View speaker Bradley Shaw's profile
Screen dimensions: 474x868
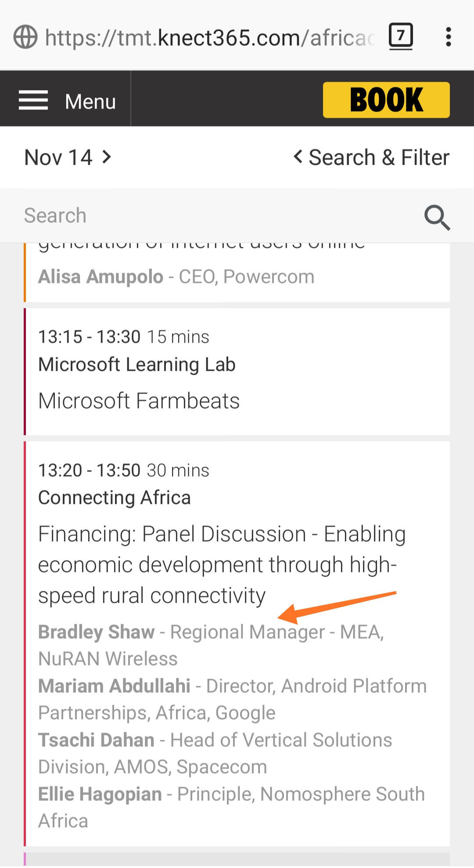tap(97, 632)
